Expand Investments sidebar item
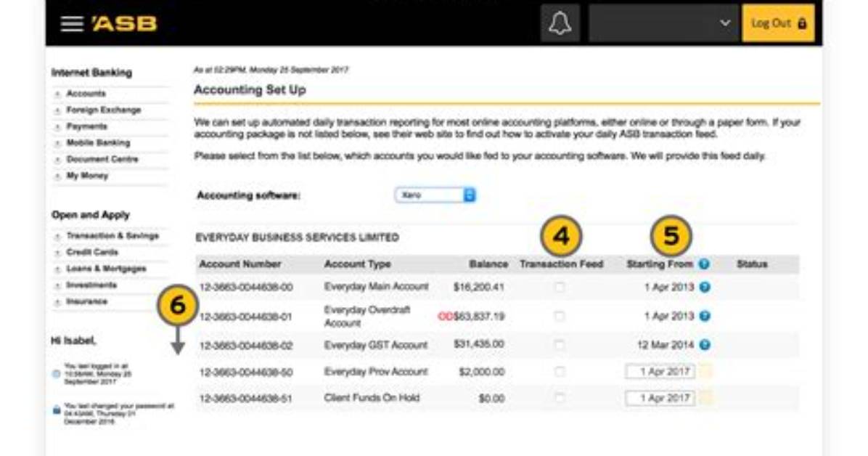This screenshot has height=456, width=868. 91,285
